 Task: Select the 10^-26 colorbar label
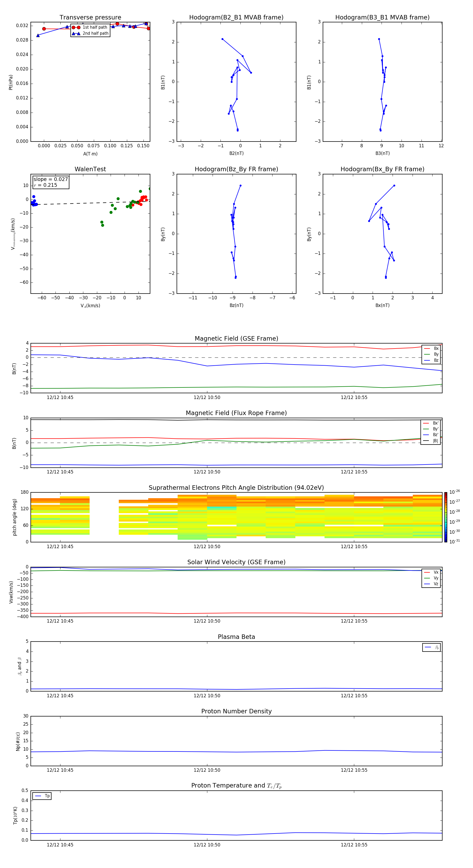(455, 492)
